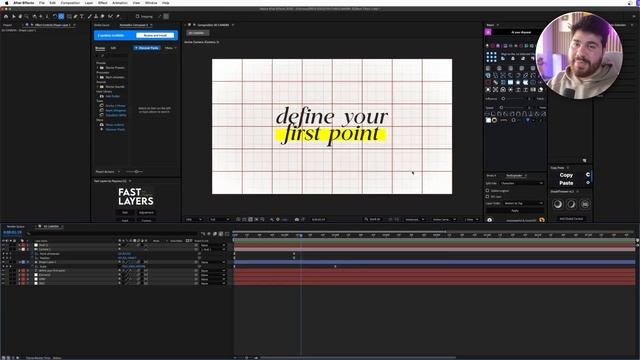Select the Puppet Pin tool
Screen dimensions: 640x360
[x=118, y=16]
